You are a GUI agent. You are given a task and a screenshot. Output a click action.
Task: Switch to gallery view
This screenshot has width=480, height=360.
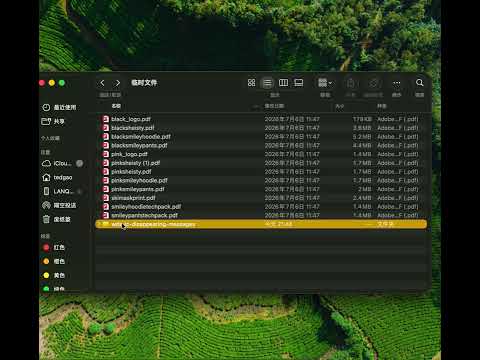(299, 83)
